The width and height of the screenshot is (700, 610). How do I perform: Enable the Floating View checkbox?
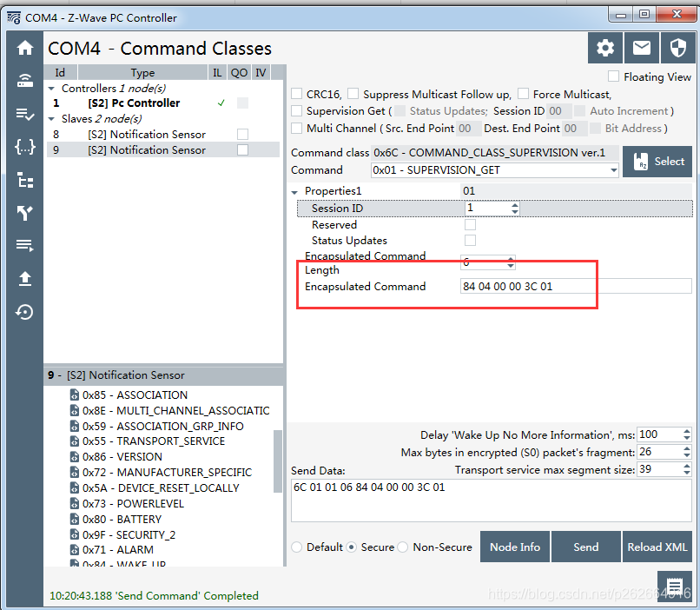[x=614, y=76]
